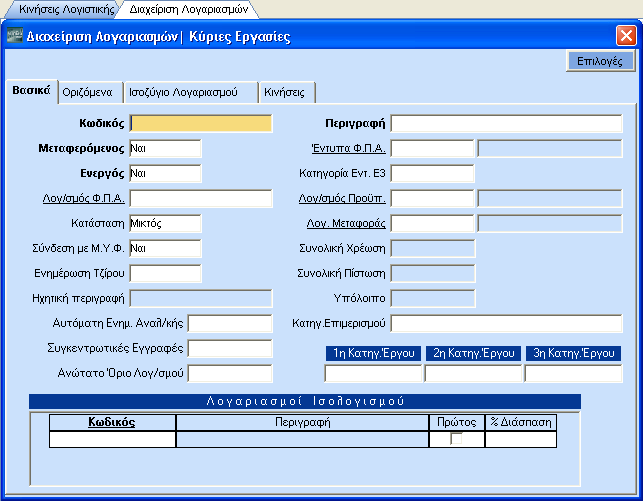The width and height of the screenshot is (643, 501).
Task: Click the Συνολική Χρέωση field
Action: point(433,248)
